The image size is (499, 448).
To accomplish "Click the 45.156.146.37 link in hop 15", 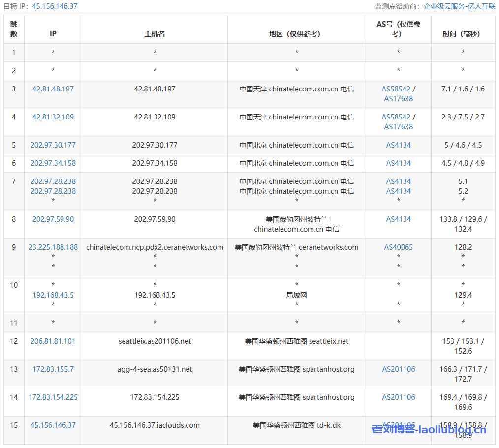I will click(53, 425).
